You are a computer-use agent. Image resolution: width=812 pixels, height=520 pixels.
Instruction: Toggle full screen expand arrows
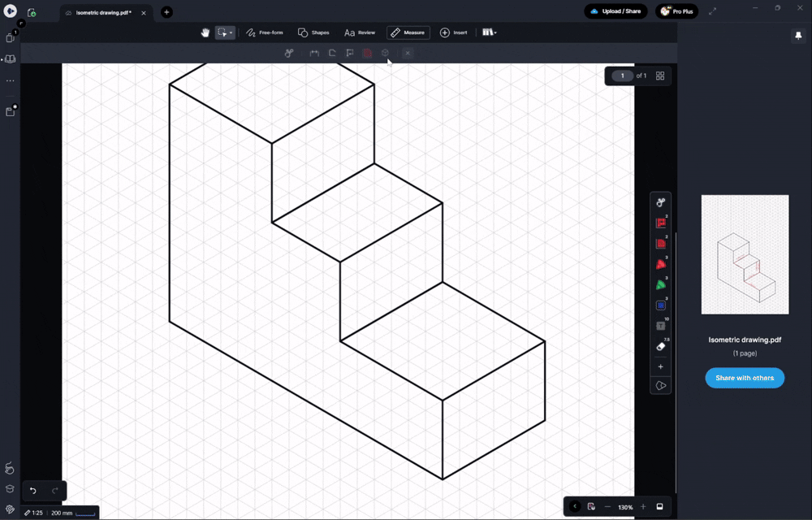coord(713,11)
